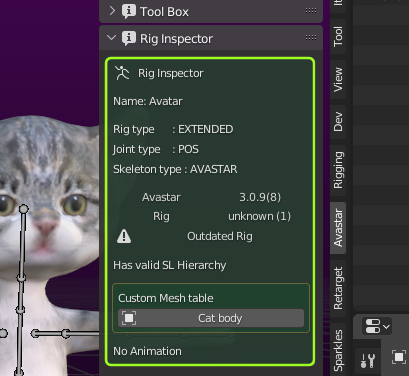Grab the Tool Box panel grip handle
Image resolution: width=409 pixels, height=376 pixels.
(311, 11)
